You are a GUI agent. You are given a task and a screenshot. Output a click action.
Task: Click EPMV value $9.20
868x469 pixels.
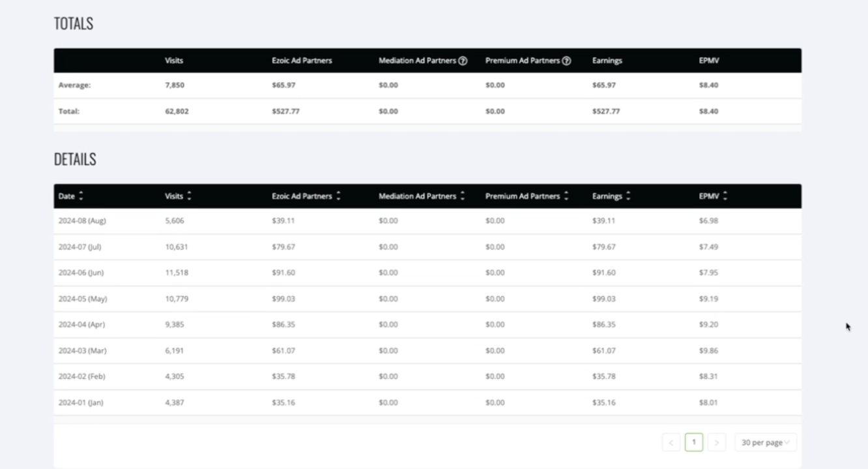coord(708,324)
